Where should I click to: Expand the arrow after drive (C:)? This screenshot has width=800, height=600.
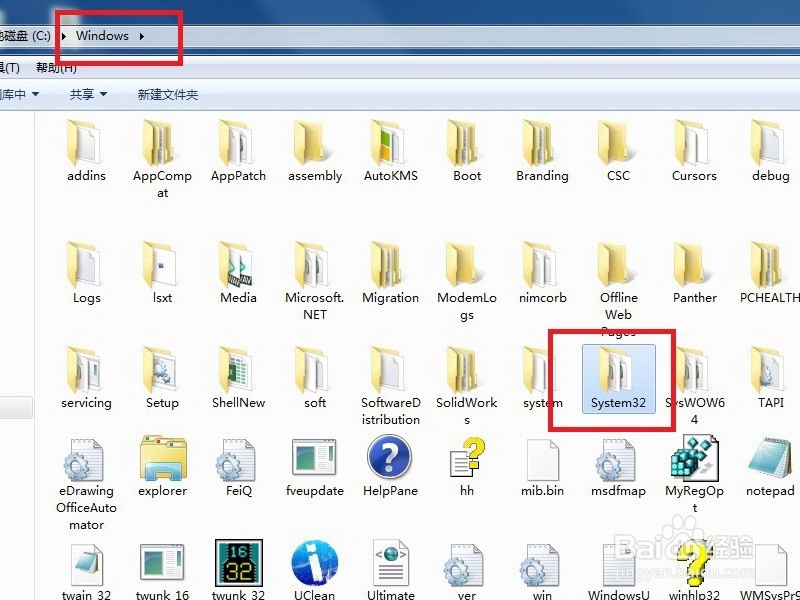point(64,36)
